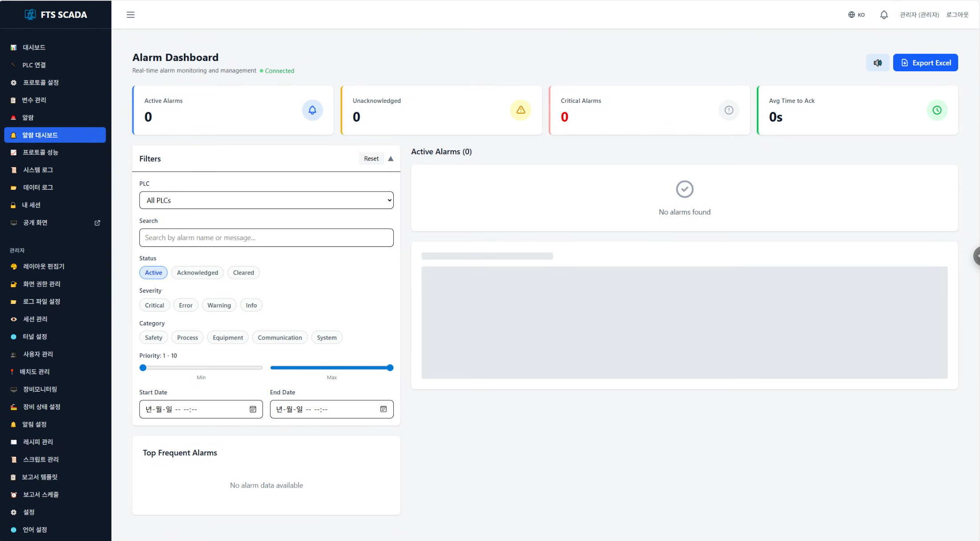Click the Max priority slider handle

[390, 368]
